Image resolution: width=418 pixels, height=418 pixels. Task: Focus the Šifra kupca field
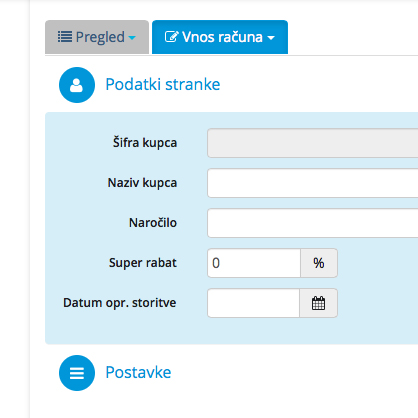click(313, 143)
